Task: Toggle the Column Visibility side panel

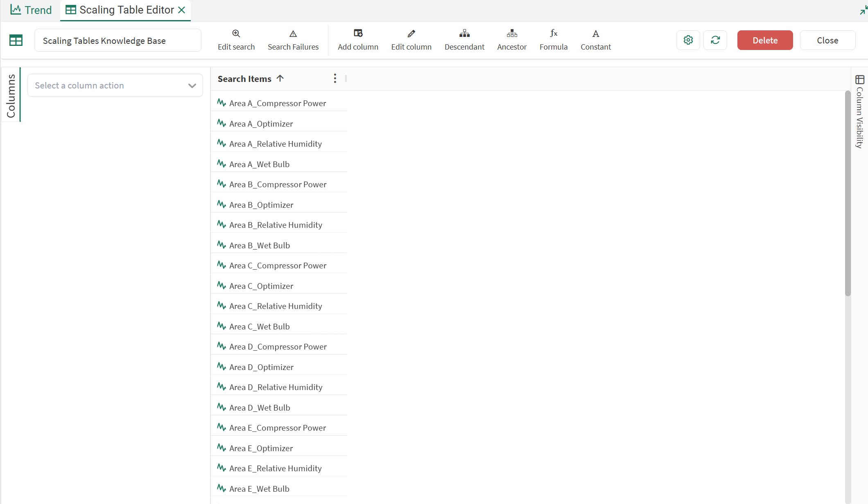Action: [x=859, y=111]
